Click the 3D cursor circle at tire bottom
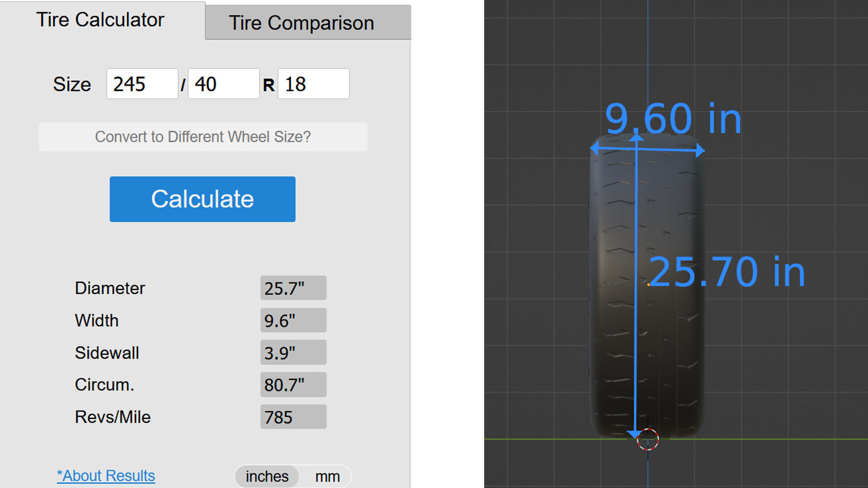Viewport: 868px width, 488px height. (x=647, y=439)
